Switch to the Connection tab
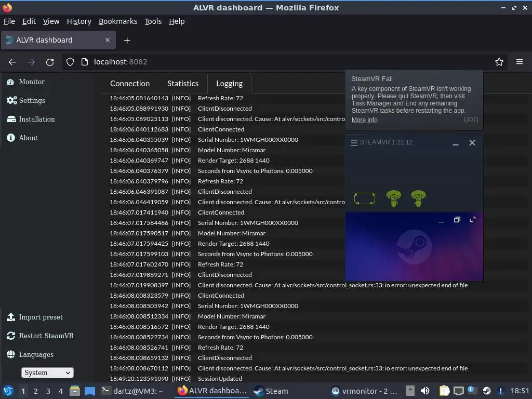Image resolution: width=532 pixels, height=399 pixels. point(129,84)
